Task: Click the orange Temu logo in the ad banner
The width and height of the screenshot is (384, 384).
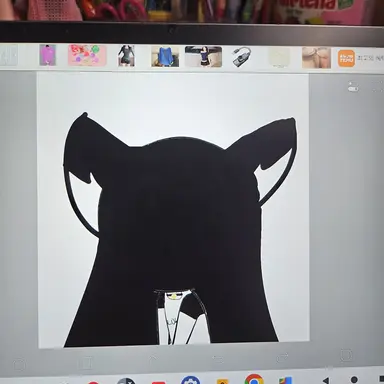Action: [x=346, y=59]
